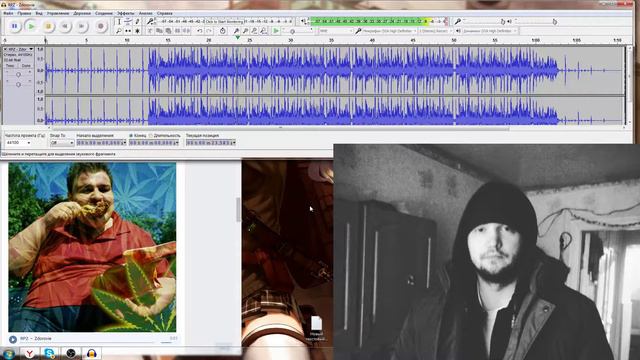Open the Справка menu

tap(164, 13)
